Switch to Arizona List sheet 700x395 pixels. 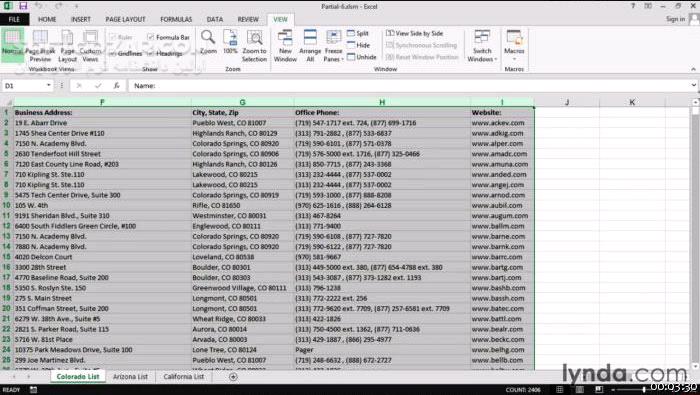coord(130,377)
